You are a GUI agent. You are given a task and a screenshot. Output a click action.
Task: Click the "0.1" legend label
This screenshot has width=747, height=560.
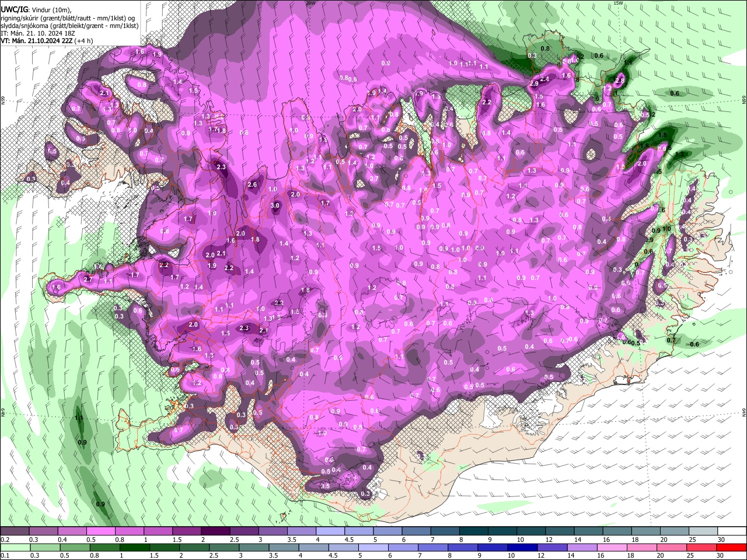5,555
